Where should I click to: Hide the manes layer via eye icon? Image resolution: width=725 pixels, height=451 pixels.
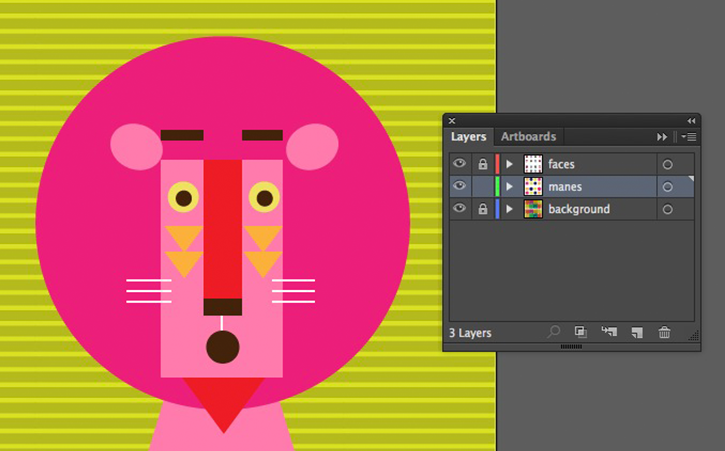[459, 186]
